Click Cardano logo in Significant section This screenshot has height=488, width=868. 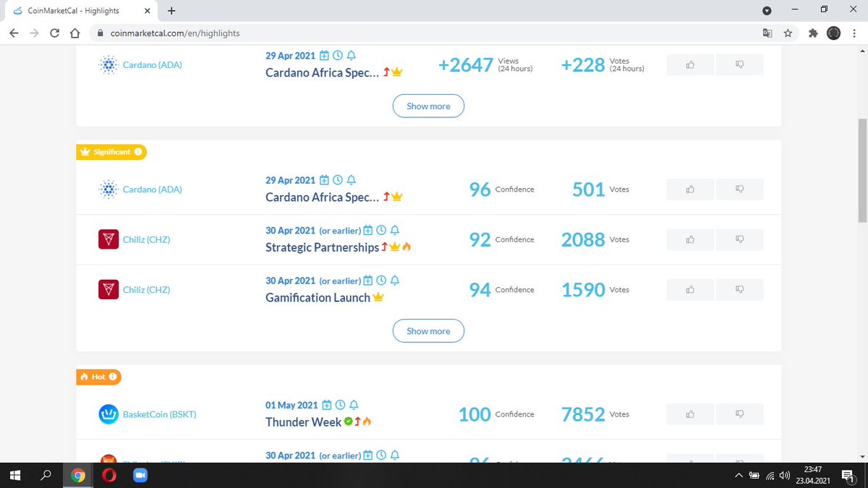[x=109, y=189]
